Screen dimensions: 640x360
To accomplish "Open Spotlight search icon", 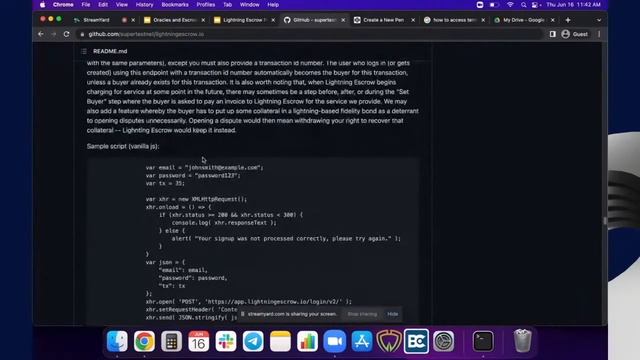I will (523, 5).
